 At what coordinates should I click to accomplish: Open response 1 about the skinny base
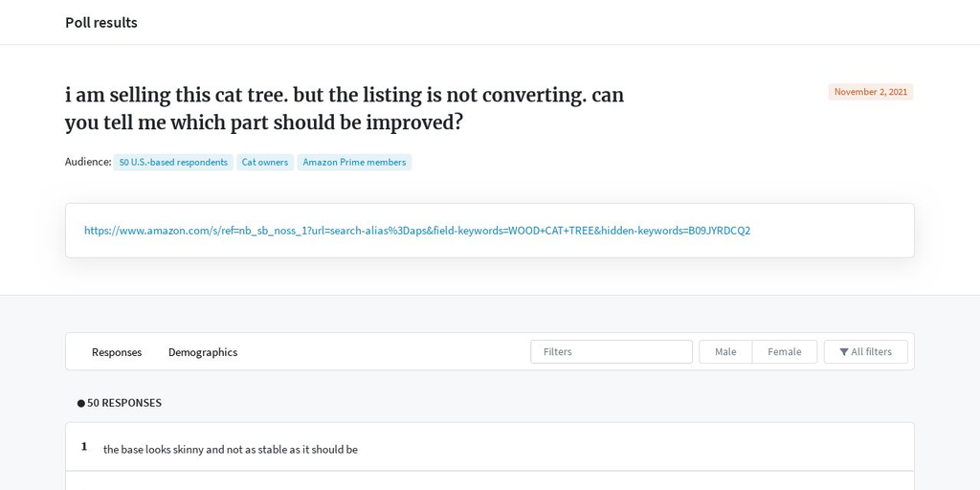489,447
